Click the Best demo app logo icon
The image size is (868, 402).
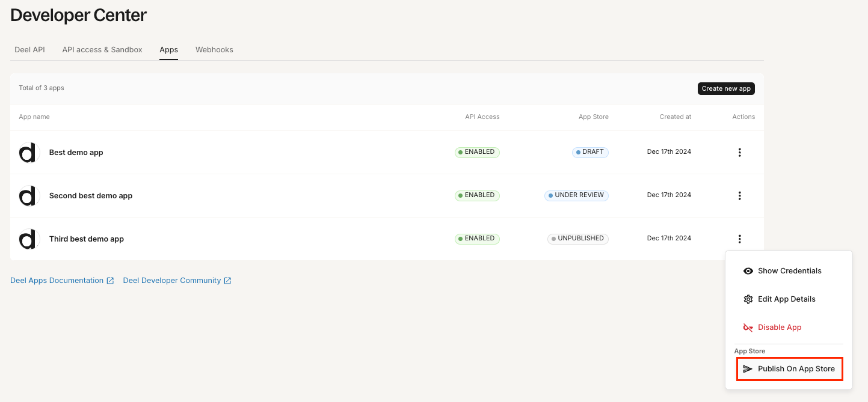click(29, 153)
